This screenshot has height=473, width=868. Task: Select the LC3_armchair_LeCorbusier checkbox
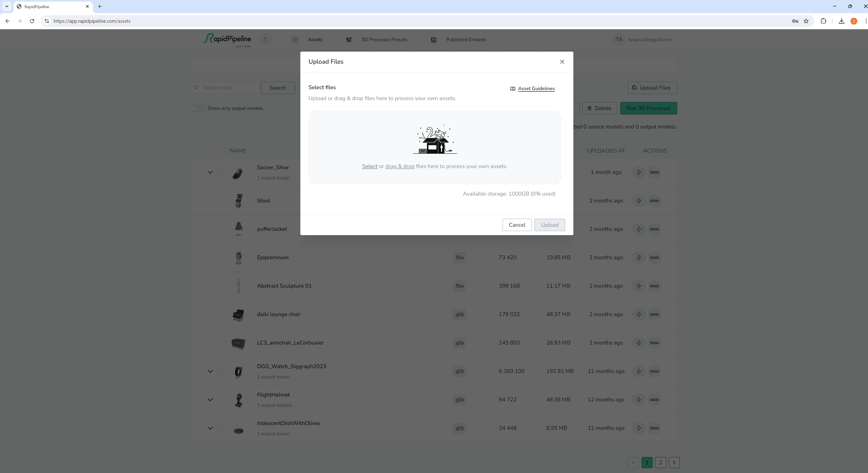point(222,343)
